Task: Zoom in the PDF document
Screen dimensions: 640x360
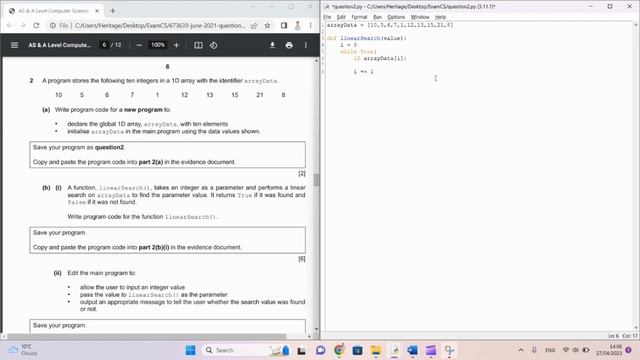Action: click(176, 45)
